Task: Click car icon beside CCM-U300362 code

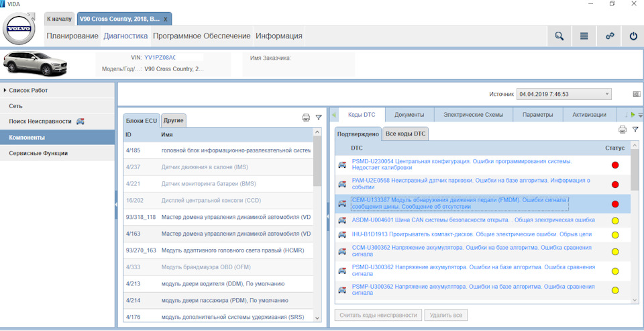Action: (x=342, y=251)
